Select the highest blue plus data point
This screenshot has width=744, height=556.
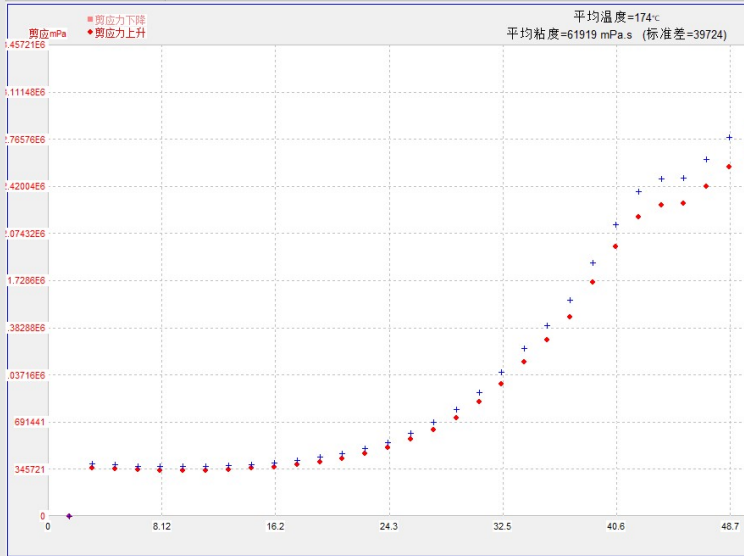(x=730, y=137)
